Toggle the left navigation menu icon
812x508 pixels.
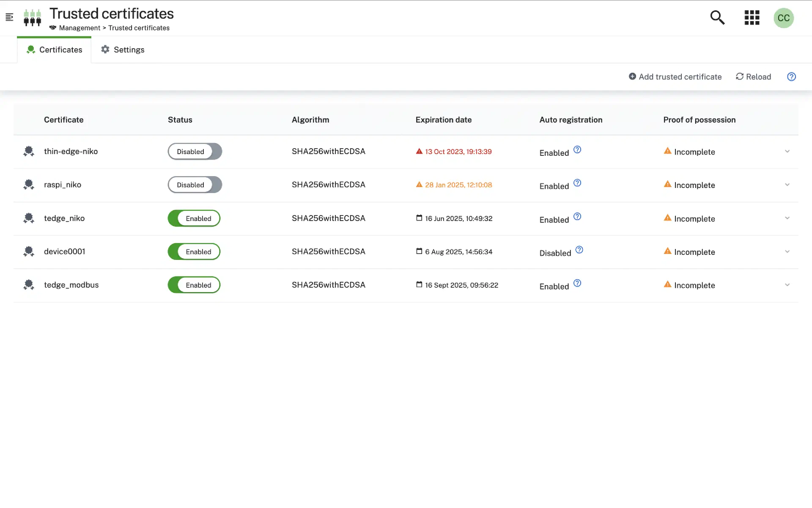(x=9, y=17)
